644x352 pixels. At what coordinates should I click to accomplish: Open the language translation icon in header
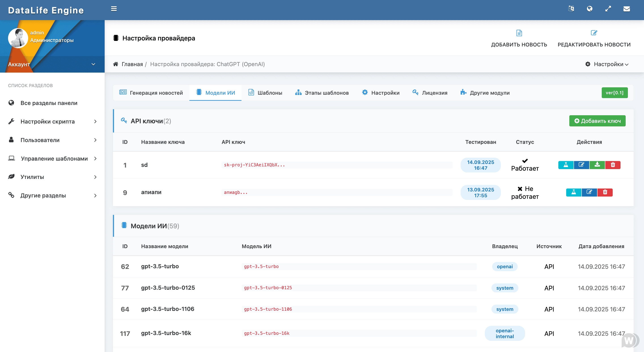click(571, 9)
